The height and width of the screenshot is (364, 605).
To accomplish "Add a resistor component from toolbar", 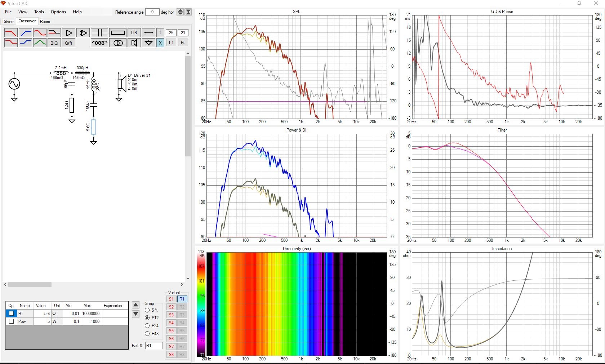I will click(118, 33).
